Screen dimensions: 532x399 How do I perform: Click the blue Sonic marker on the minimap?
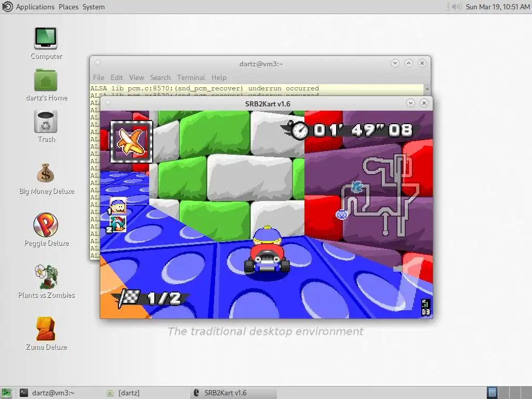point(356,187)
